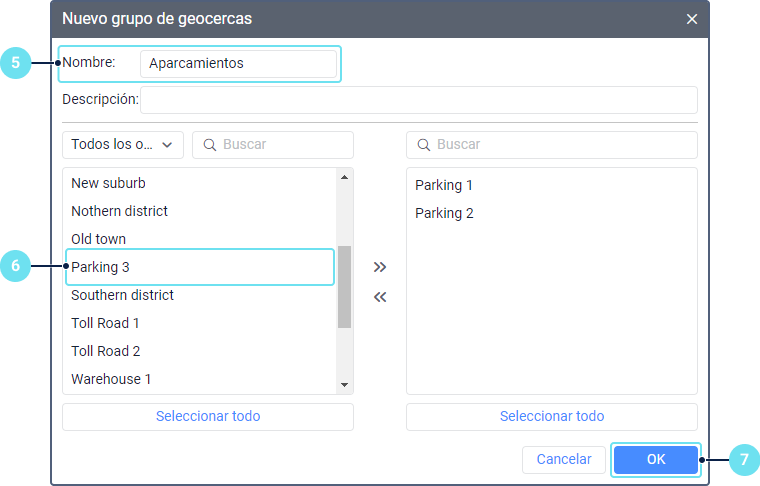Viewport: 760px width, 486px height.
Task: Select New suburb geofence
Action: 108,183
